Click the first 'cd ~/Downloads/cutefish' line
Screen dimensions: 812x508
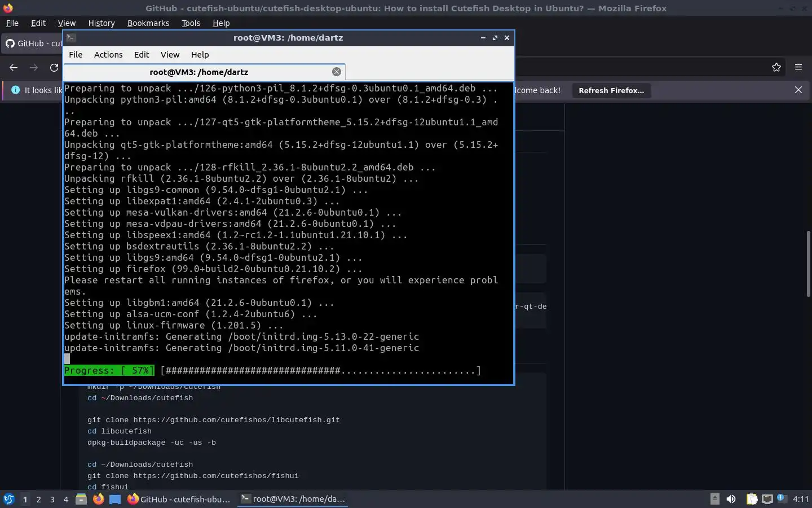click(140, 398)
